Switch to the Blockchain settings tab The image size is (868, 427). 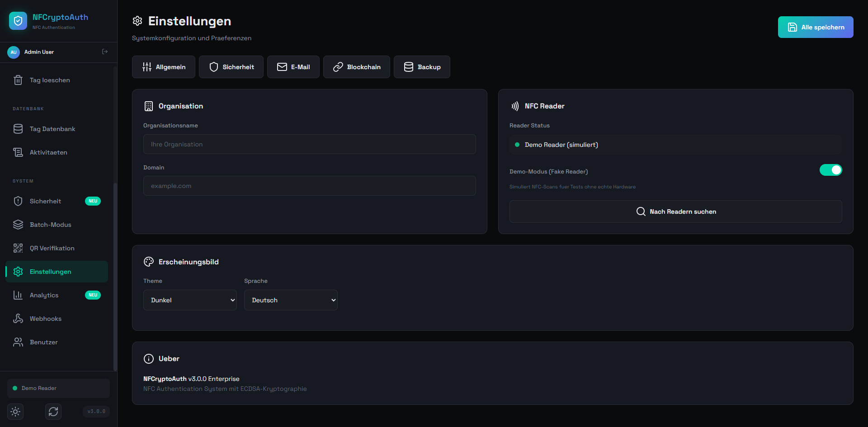356,67
